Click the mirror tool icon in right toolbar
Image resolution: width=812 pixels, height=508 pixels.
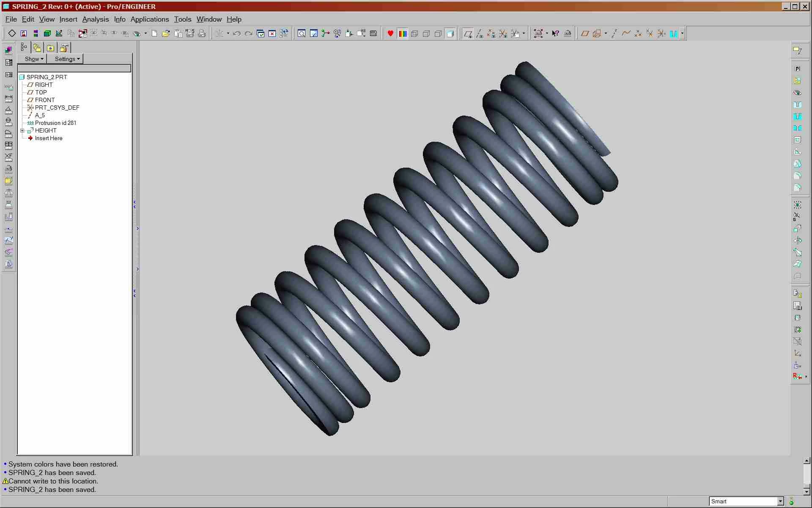click(x=798, y=240)
